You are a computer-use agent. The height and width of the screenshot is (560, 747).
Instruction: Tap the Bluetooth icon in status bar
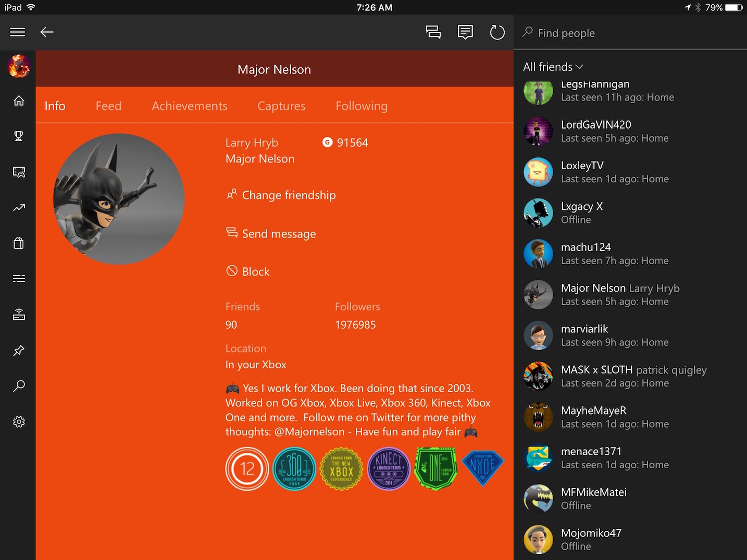[698, 7]
